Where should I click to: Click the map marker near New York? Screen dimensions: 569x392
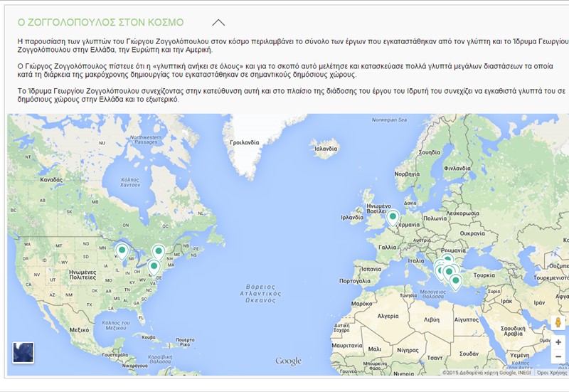click(x=159, y=250)
